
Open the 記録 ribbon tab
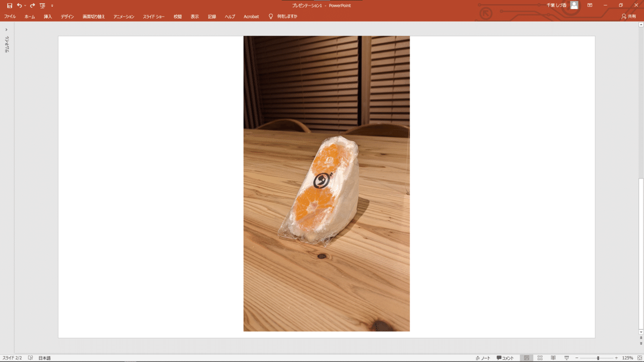click(x=212, y=17)
